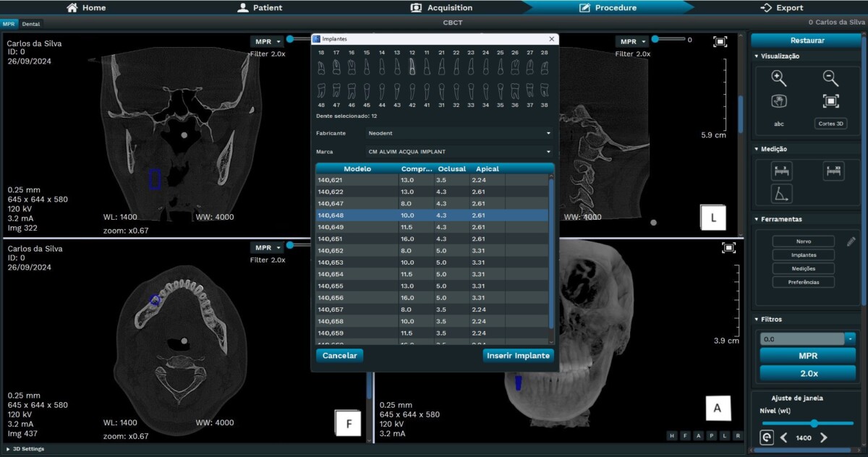Click the fit-to-screen icon in Visualização

(830, 101)
